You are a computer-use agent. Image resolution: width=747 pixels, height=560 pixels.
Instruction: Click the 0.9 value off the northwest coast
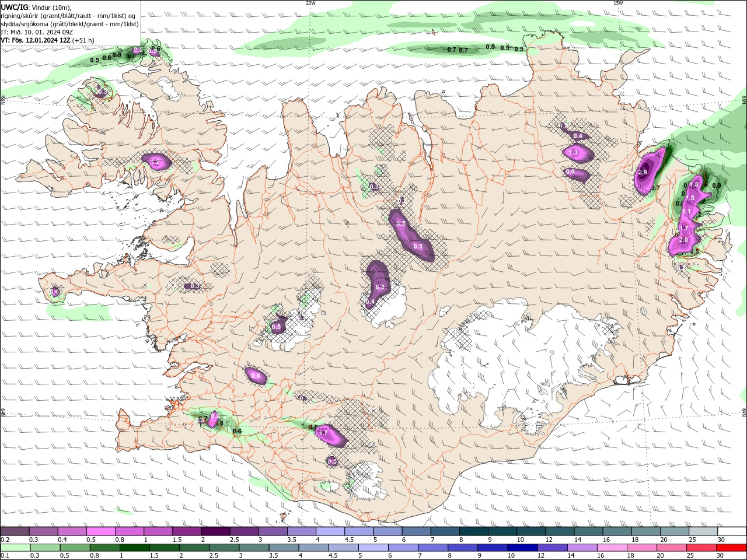[117, 55]
